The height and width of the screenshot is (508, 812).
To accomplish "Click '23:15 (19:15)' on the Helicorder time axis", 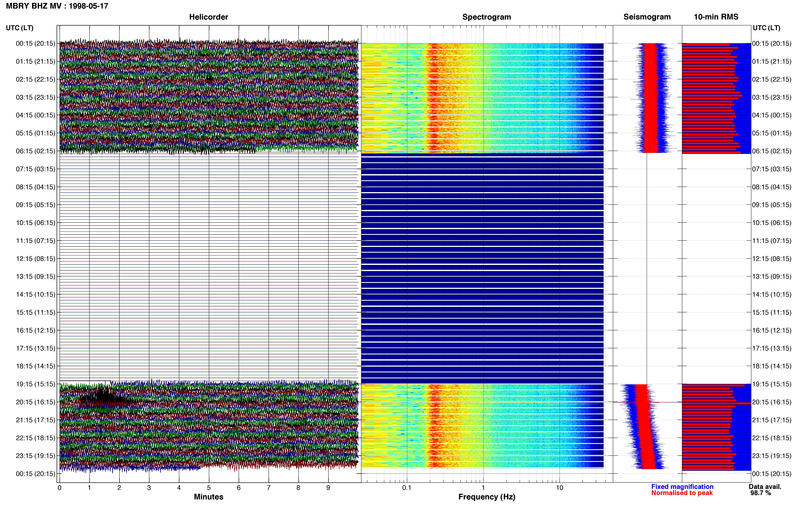I will point(36,456).
